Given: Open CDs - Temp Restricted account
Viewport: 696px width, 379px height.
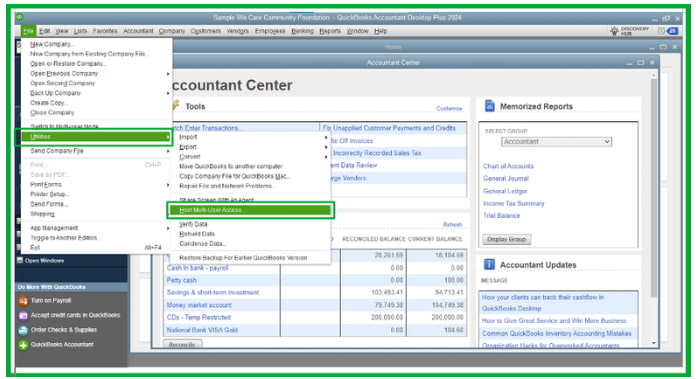Looking at the screenshot, I should (x=198, y=317).
